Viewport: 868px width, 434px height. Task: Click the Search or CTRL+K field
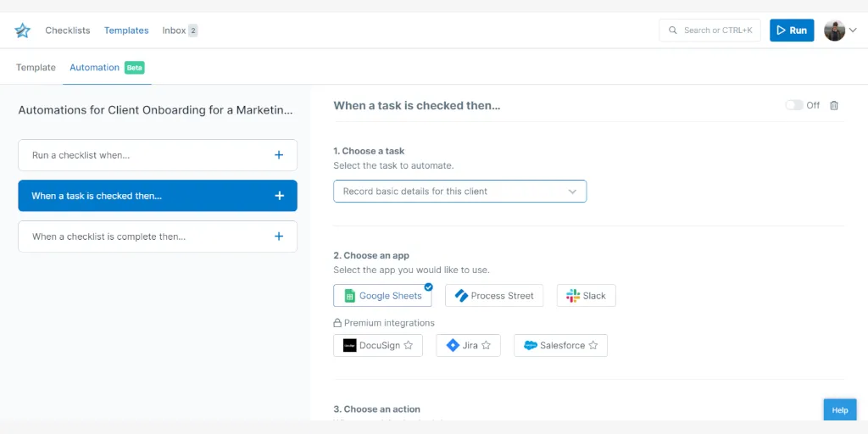click(709, 31)
